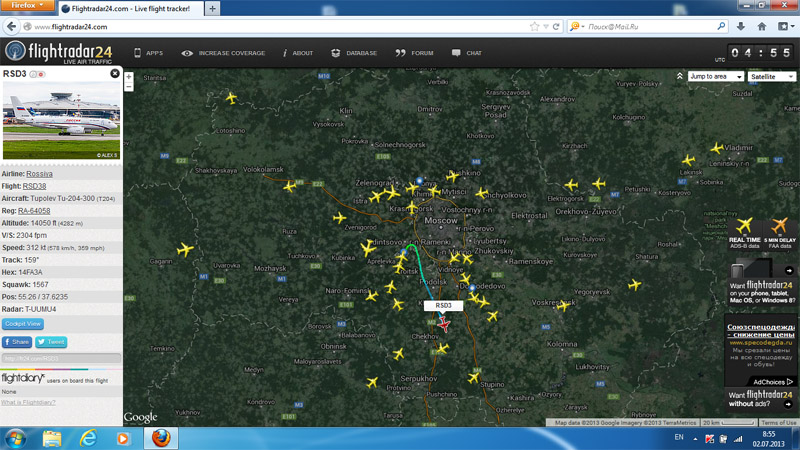800x450 pixels.
Task: Zoom in the map with plus button
Action: click(x=129, y=77)
